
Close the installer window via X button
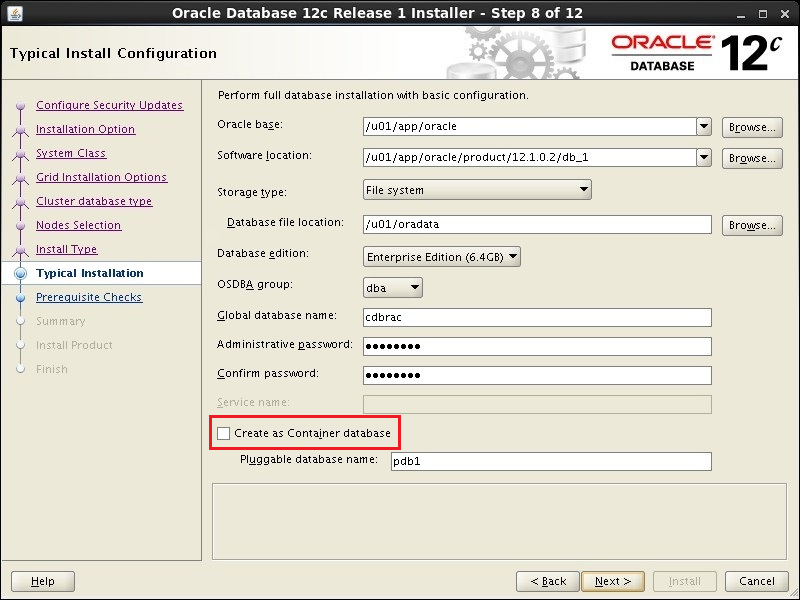pyautogui.click(x=786, y=13)
